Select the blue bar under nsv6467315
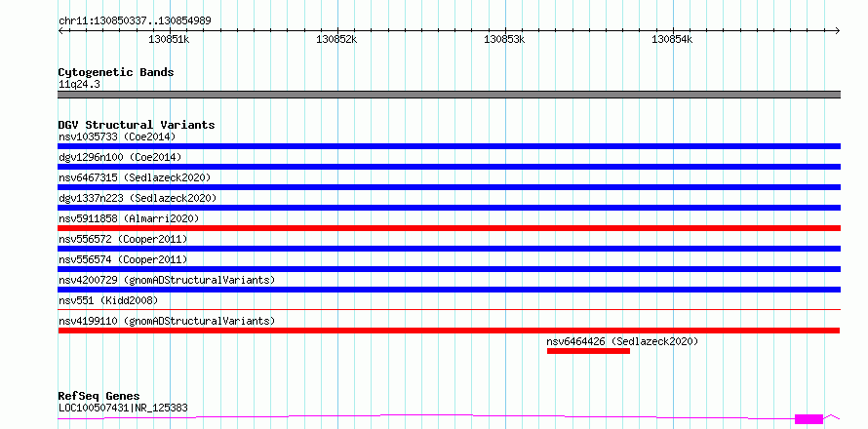This screenshot has width=868, height=429. point(449,187)
